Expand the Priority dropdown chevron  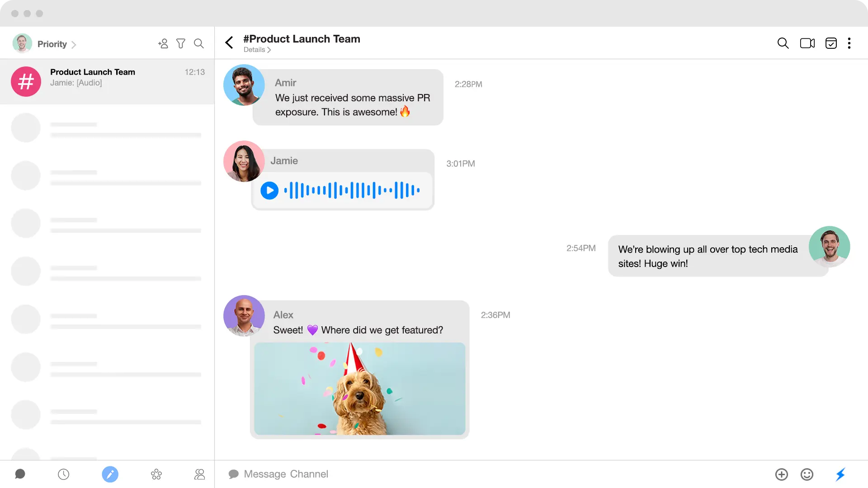74,44
